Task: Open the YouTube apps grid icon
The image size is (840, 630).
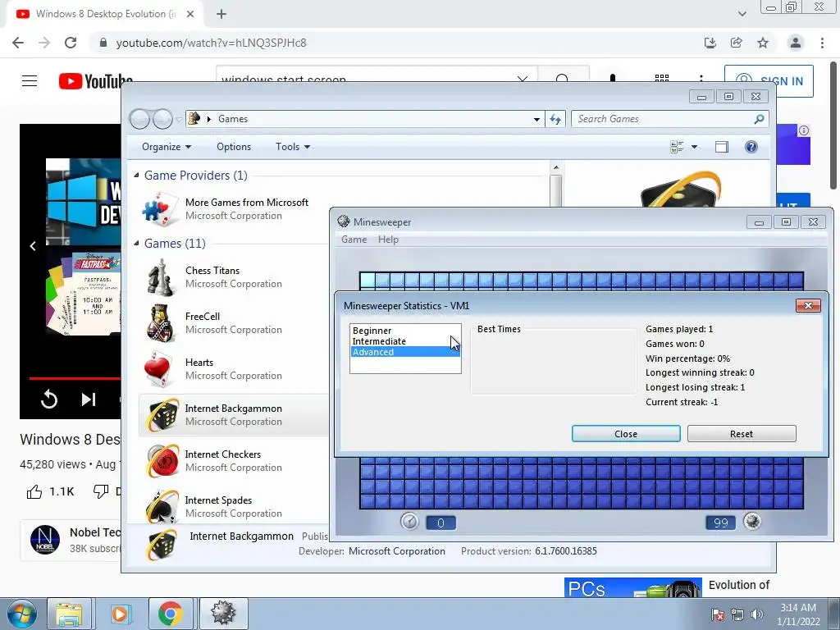Action: (662, 80)
